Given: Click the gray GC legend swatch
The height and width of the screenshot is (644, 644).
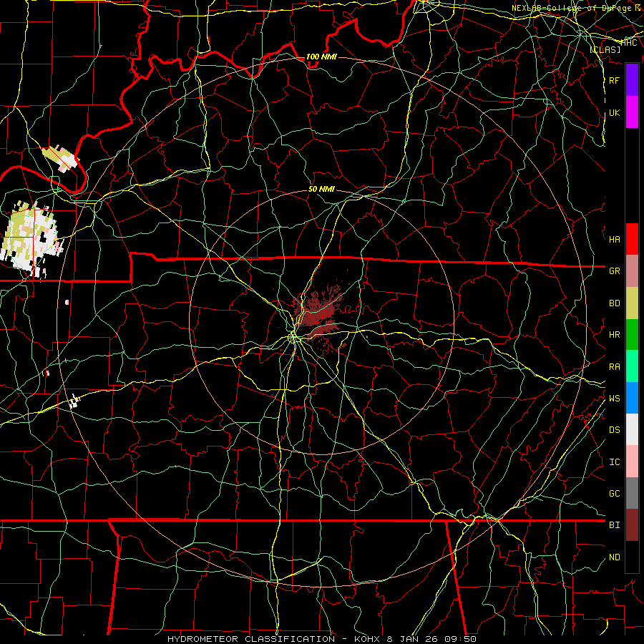Looking at the screenshot, I should coord(632,493).
